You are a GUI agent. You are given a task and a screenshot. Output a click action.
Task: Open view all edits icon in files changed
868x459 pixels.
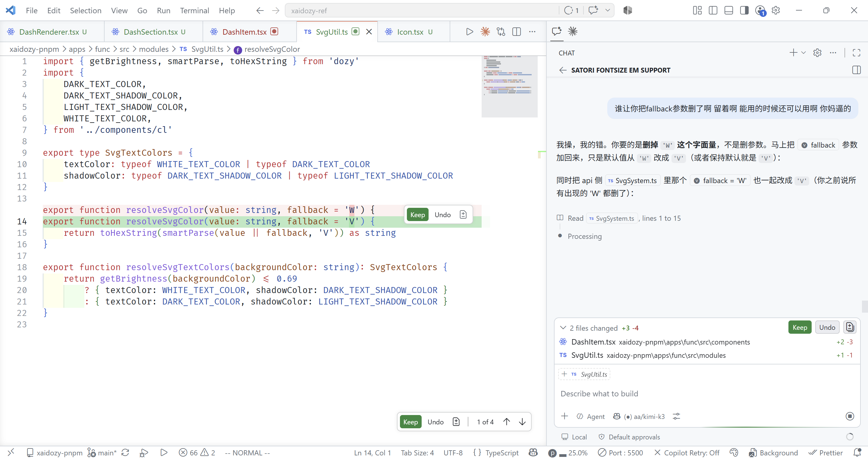[x=850, y=327]
